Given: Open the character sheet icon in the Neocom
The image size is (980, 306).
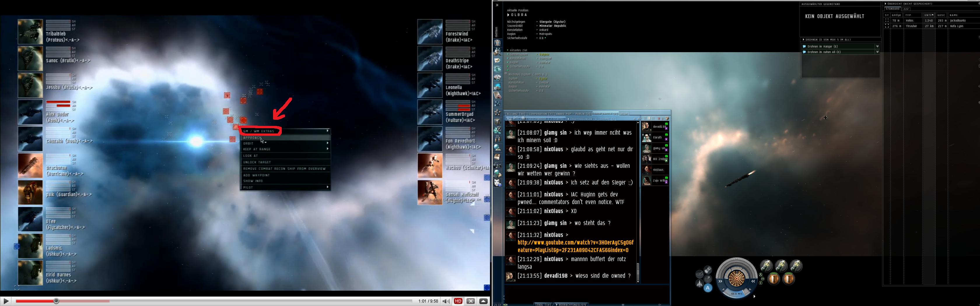Looking at the screenshot, I should [497, 43].
